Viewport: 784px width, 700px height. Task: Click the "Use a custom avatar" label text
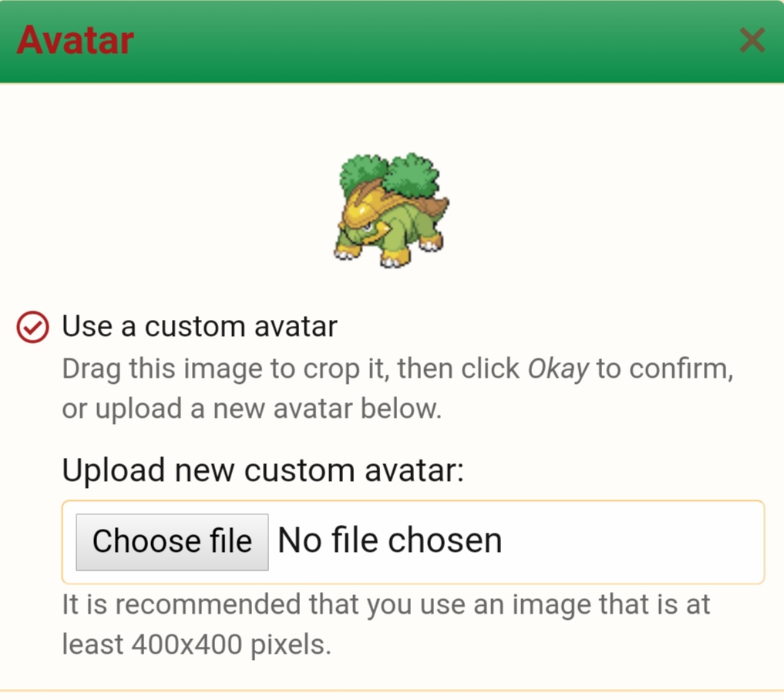click(x=200, y=327)
